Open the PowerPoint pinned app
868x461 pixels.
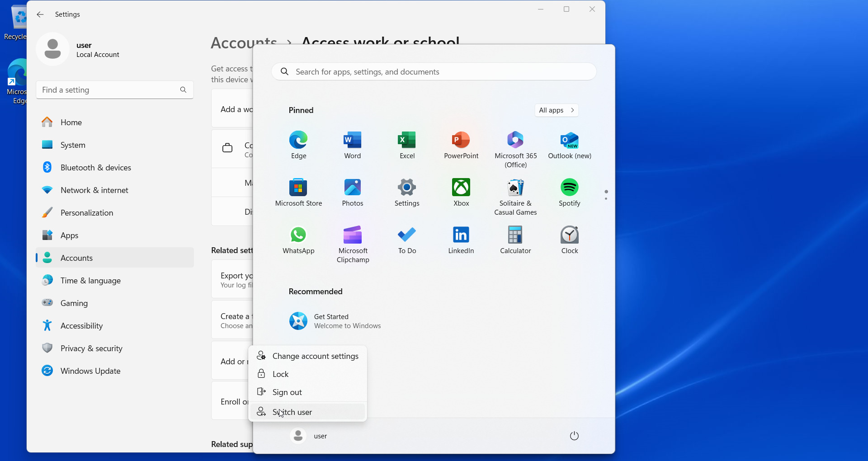point(461,145)
